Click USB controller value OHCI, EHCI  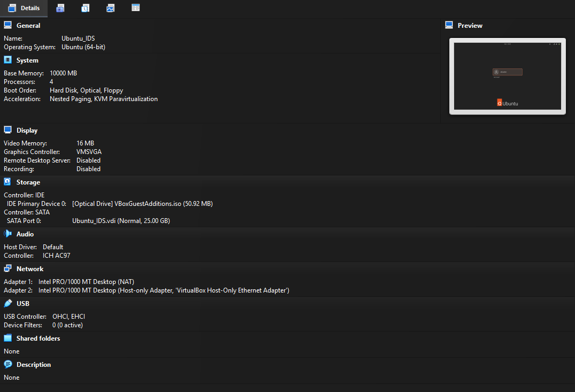pyautogui.click(x=68, y=316)
